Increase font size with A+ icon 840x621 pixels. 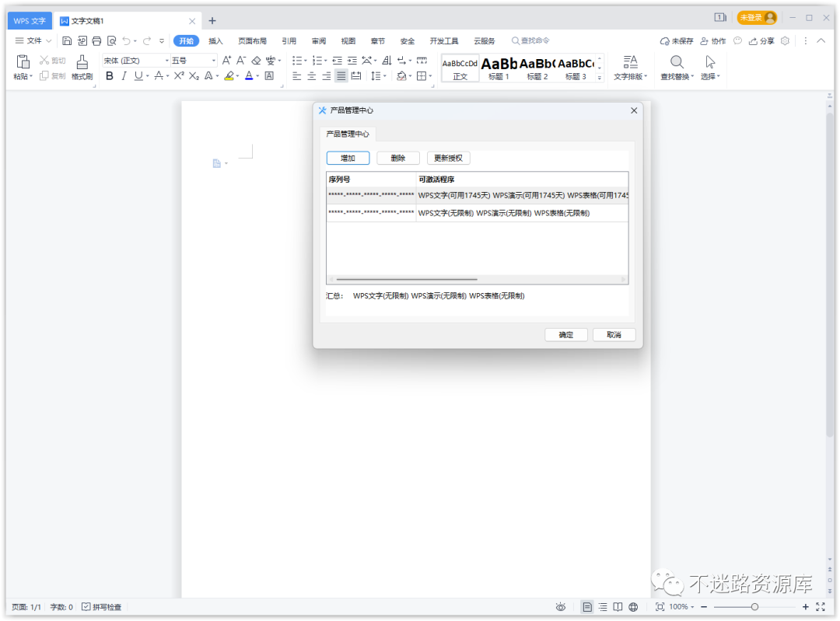(x=226, y=61)
